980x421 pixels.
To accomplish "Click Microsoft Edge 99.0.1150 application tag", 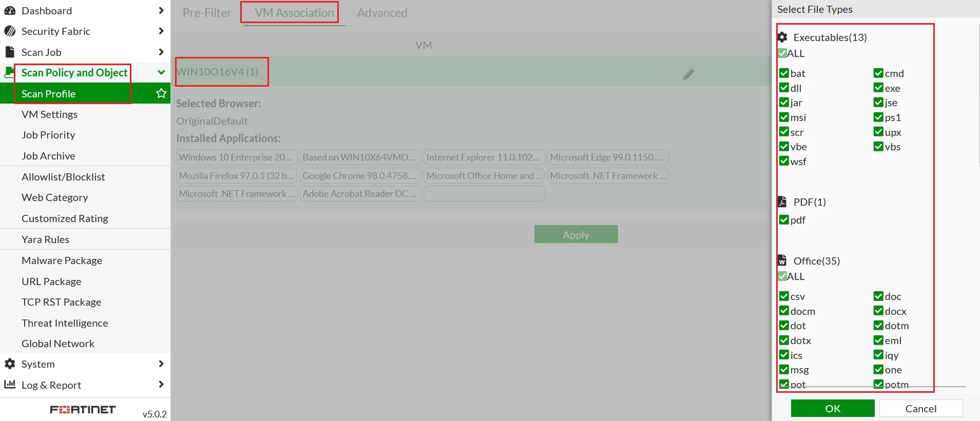I will (x=608, y=157).
